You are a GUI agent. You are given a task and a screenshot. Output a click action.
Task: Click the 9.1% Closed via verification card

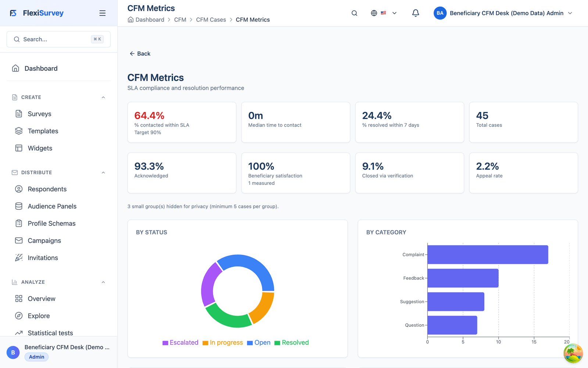pos(410,173)
